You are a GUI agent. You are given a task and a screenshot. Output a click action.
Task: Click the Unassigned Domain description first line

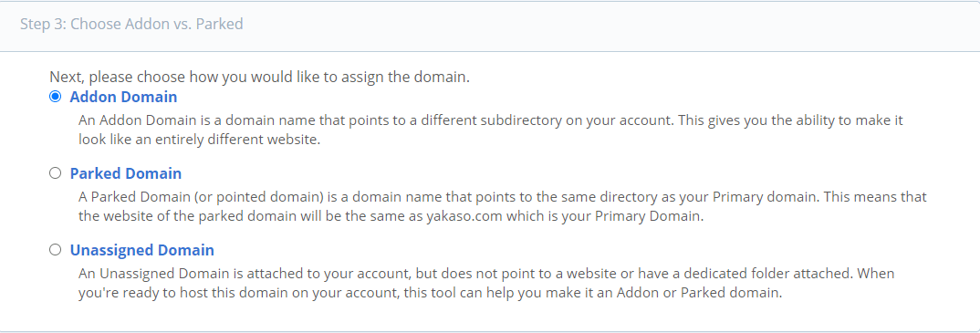pos(487,273)
